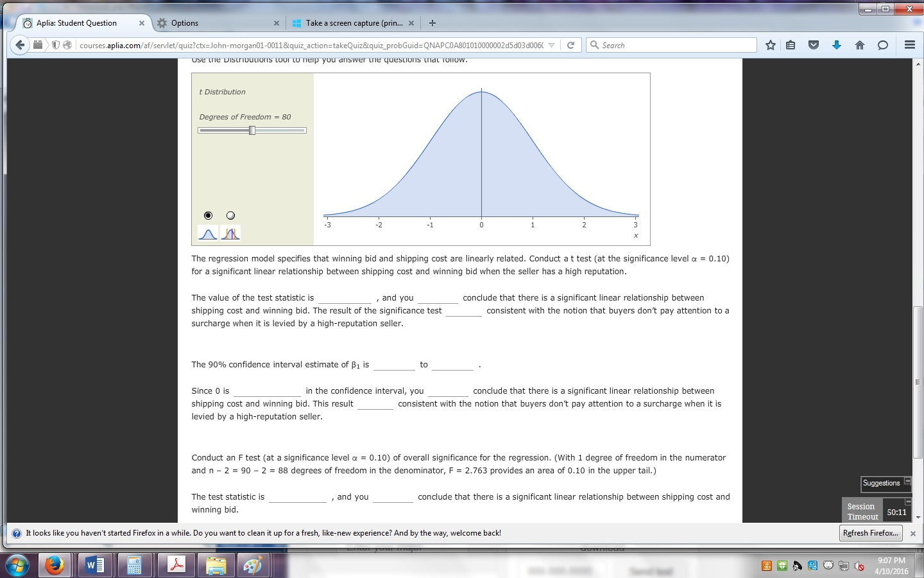The height and width of the screenshot is (578, 924).
Task: Select the two-tailed distribution curve icon
Action: pyautogui.click(x=230, y=233)
